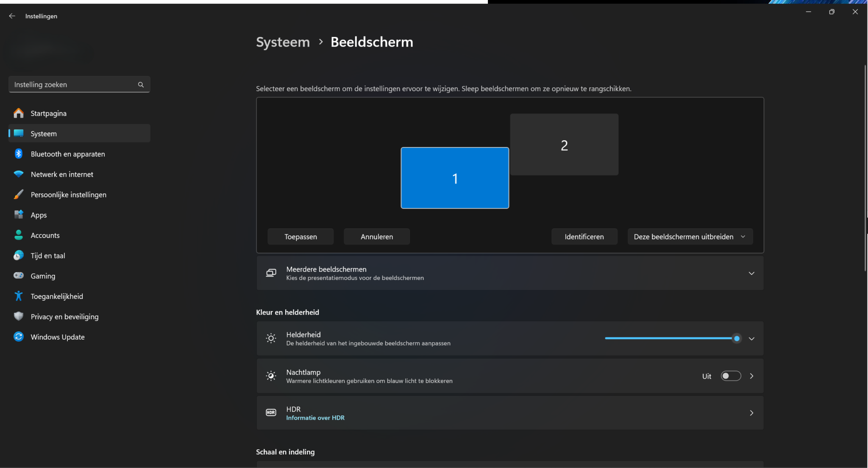
Task: Select Netwerk en internet
Action: point(62,174)
